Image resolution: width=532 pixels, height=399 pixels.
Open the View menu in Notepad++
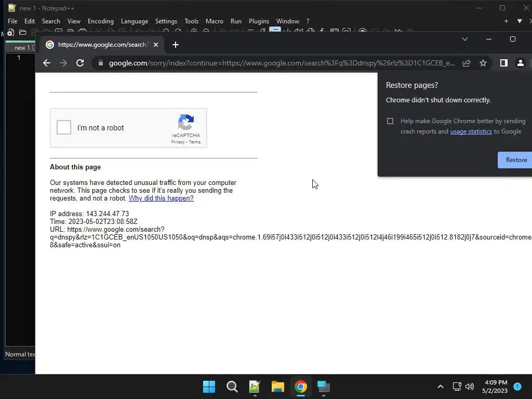click(x=74, y=21)
